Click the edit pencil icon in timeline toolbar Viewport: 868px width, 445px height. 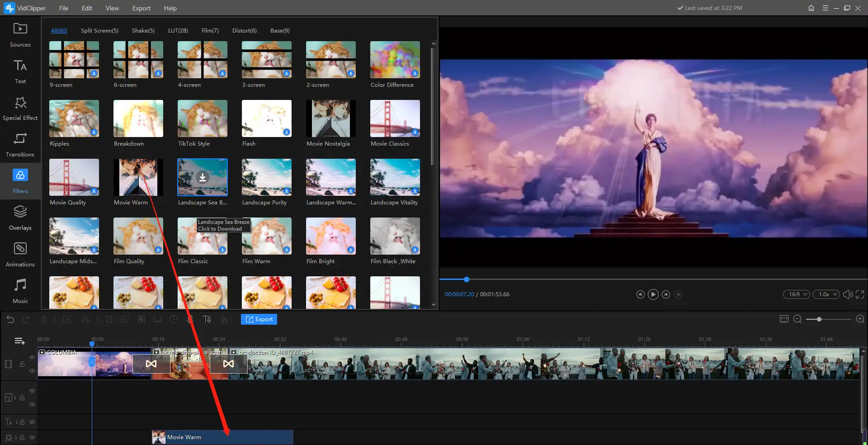(67, 319)
